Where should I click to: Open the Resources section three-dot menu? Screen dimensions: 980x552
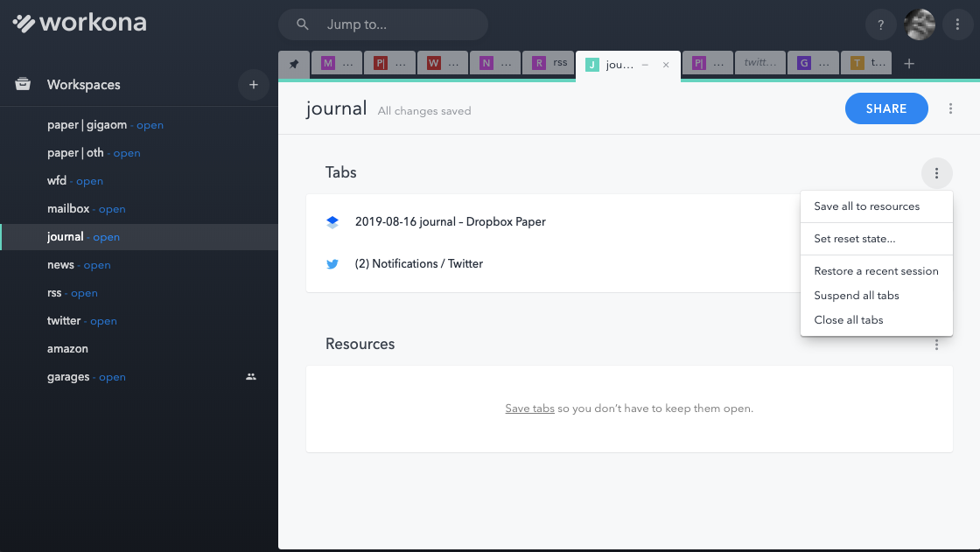(x=936, y=345)
